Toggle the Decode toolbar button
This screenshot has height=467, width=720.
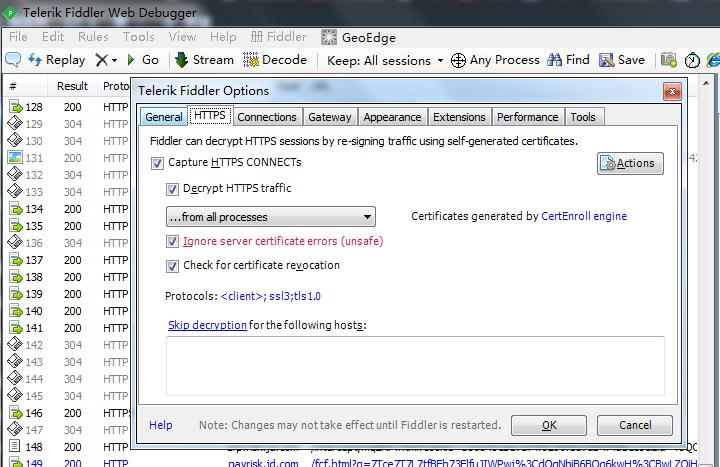click(275, 60)
